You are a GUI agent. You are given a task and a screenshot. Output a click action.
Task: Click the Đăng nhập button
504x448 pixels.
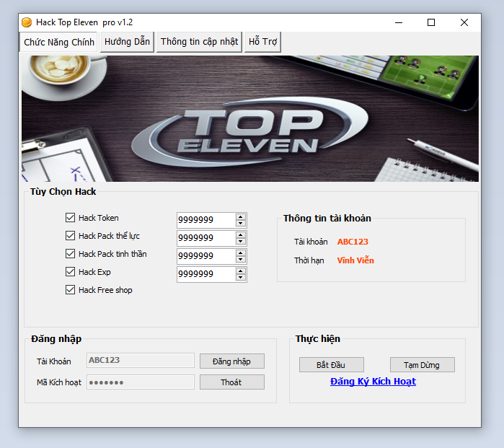pos(231,361)
